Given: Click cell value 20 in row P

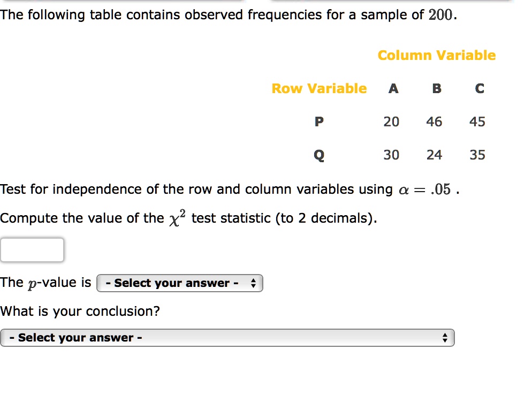Looking at the screenshot, I should [391, 121].
